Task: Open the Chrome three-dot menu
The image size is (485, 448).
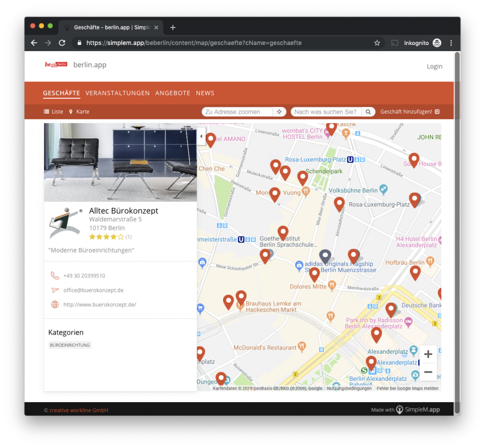Action: [451, 43]
